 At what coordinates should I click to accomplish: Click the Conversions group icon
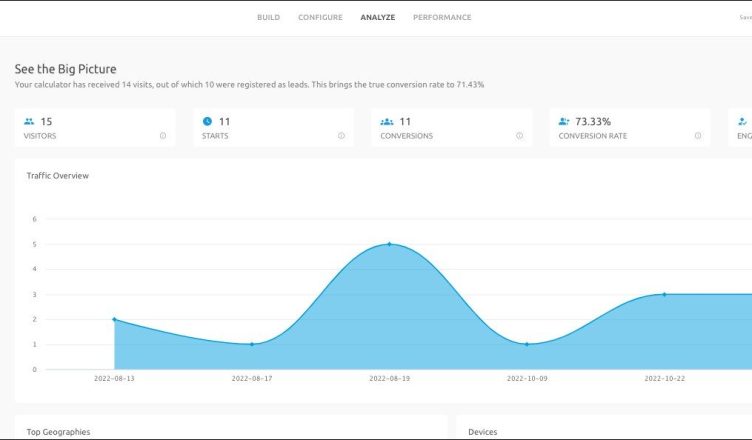pos(386,122)
